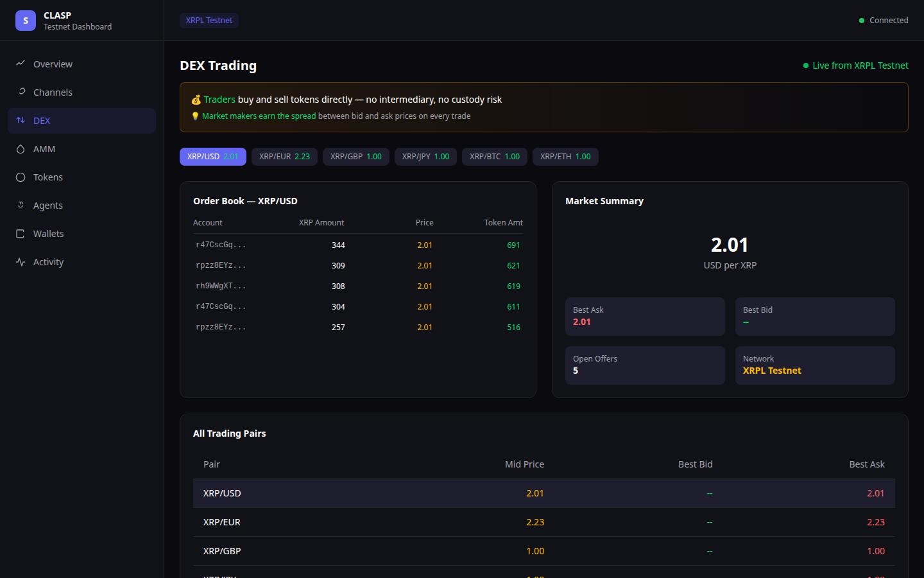Select the Tokens circle icon
Screen dimensions: 924x578
click(21, 177)
